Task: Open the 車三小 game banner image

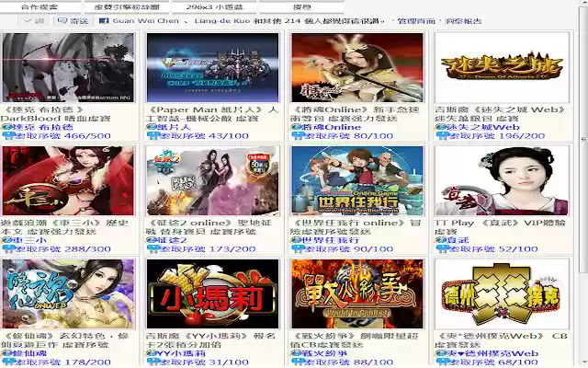Action: pos(68,180)
